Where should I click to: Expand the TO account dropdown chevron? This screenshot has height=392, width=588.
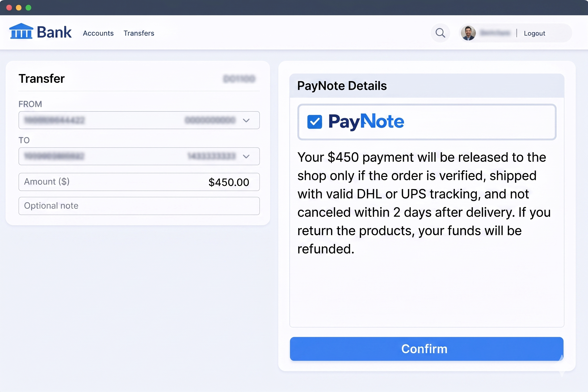(246, 156)
